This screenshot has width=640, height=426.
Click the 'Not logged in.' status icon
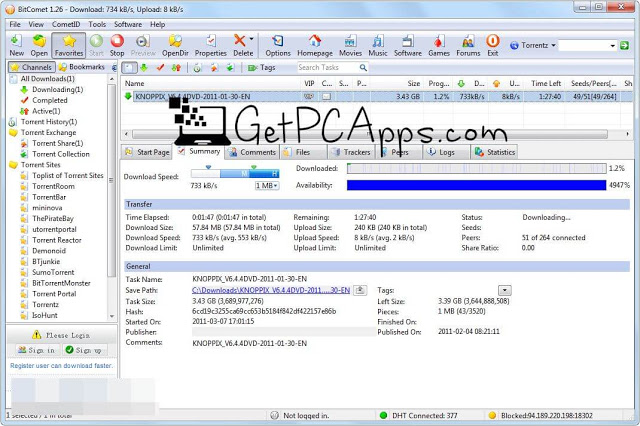point(275,415)
